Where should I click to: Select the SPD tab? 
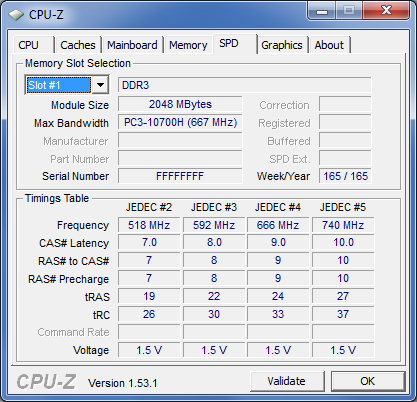point(229,43)
